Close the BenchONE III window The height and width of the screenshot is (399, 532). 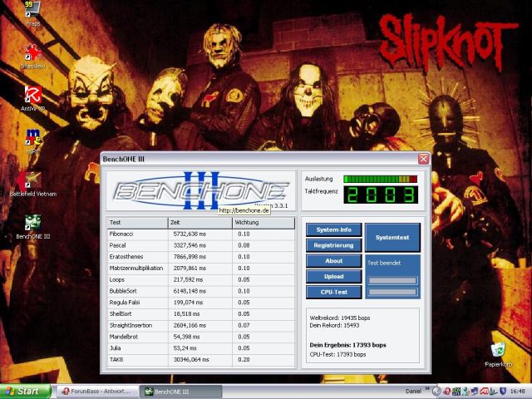423,159
